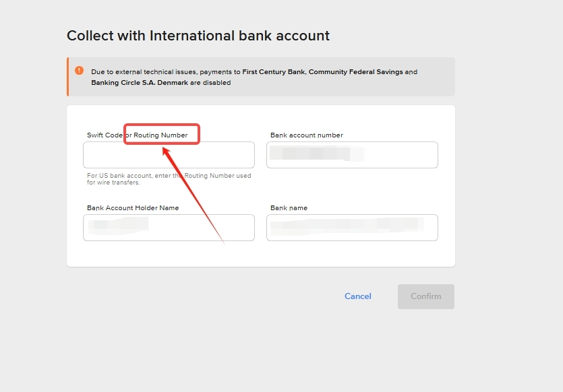Click the Confirm button
The width and height of the screenshot is (563, 392).
click(425, 296)
